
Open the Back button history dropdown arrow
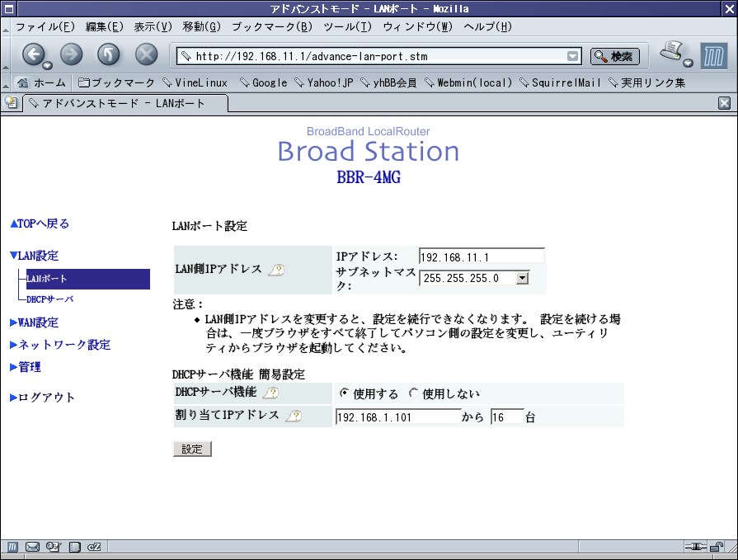point(48,65)
